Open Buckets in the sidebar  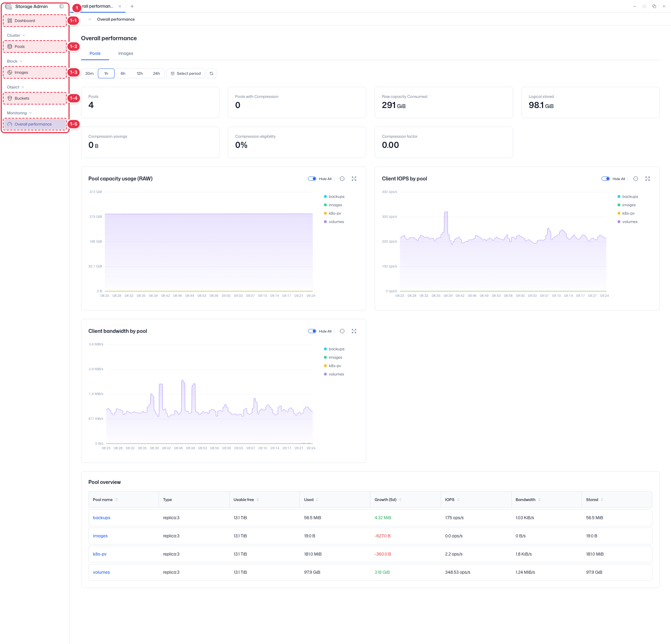35,98
